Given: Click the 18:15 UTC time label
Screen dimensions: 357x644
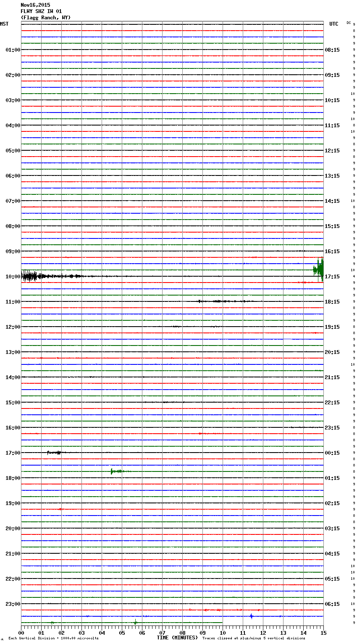Looking at the screenshot, I should (332, 302).
